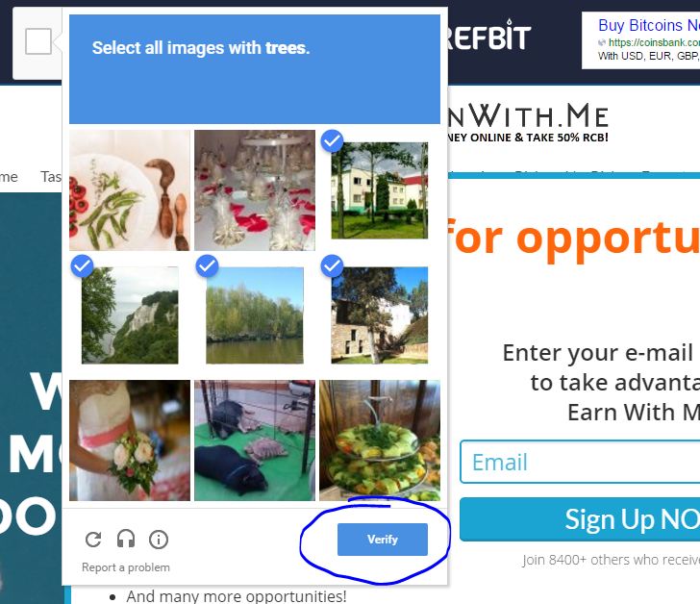Image resolution: width=700 pixels, height=604 pixels.
Task: Tick the reCAPTCHA empty checkbox
Action: (38, 41)
